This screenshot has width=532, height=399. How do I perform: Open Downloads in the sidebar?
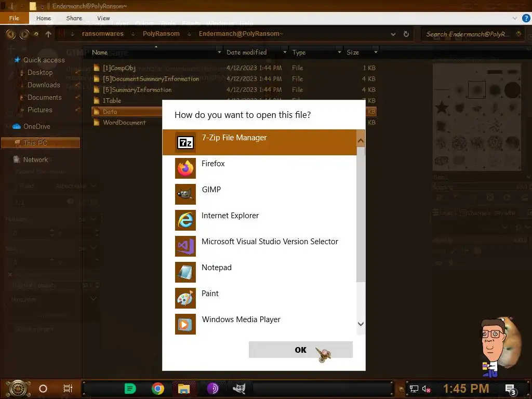(x=44, y=85)
